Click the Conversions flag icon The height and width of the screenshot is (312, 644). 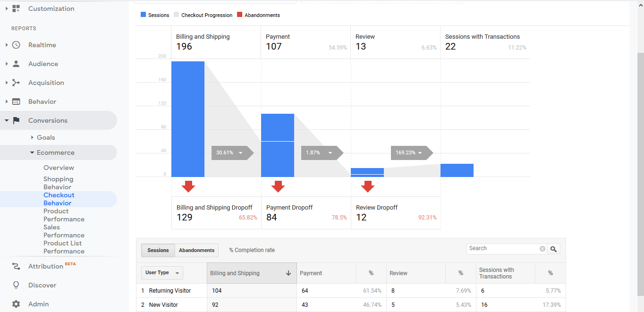pyautogui.click(x=16, y=120)
